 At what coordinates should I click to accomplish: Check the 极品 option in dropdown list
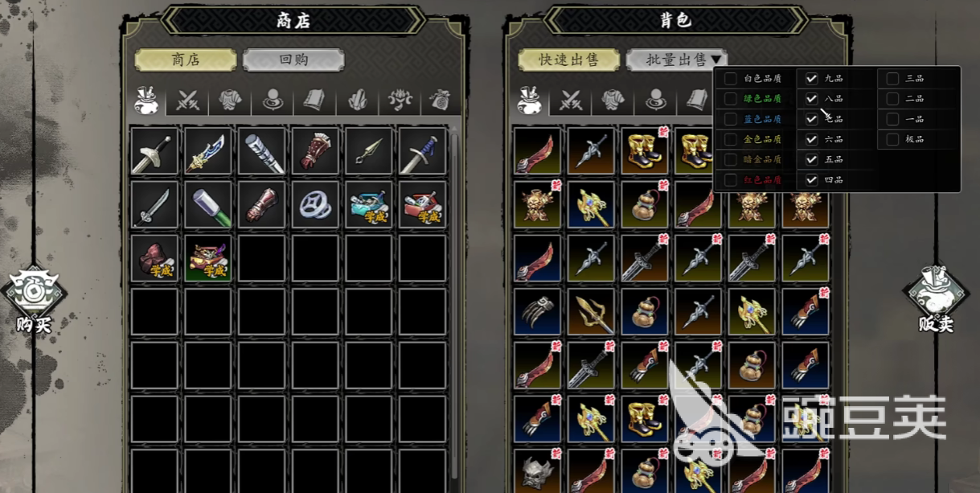tap(892, 139)
